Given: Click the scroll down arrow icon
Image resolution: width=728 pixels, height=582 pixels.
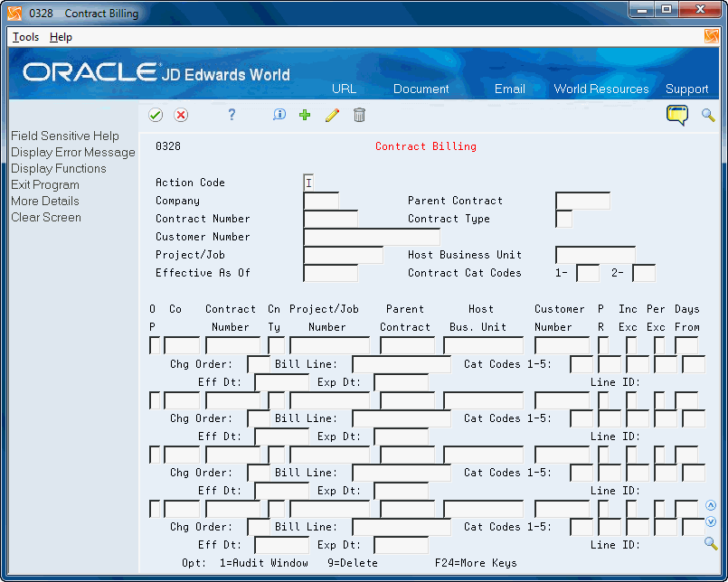Looking at the screenshot, I should (x=710, y=521).
